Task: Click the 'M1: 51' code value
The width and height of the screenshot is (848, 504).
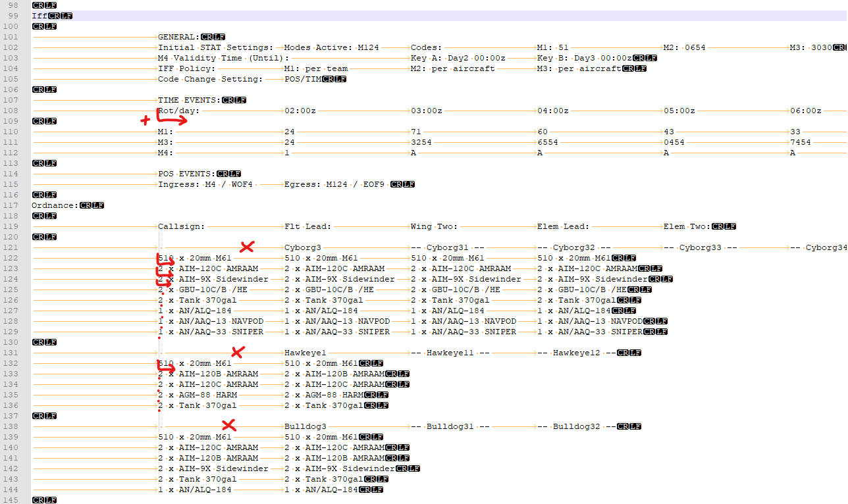Action: point(553,47)
